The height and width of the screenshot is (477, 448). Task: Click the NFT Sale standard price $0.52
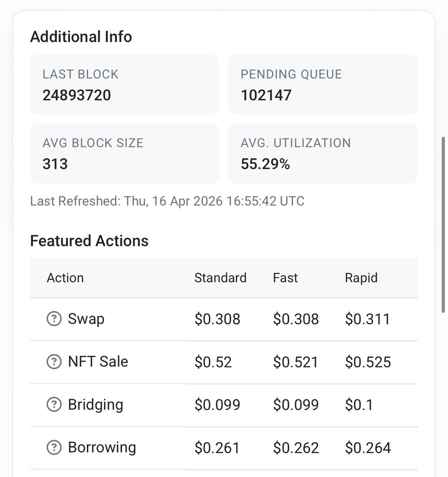pos(213,362)
